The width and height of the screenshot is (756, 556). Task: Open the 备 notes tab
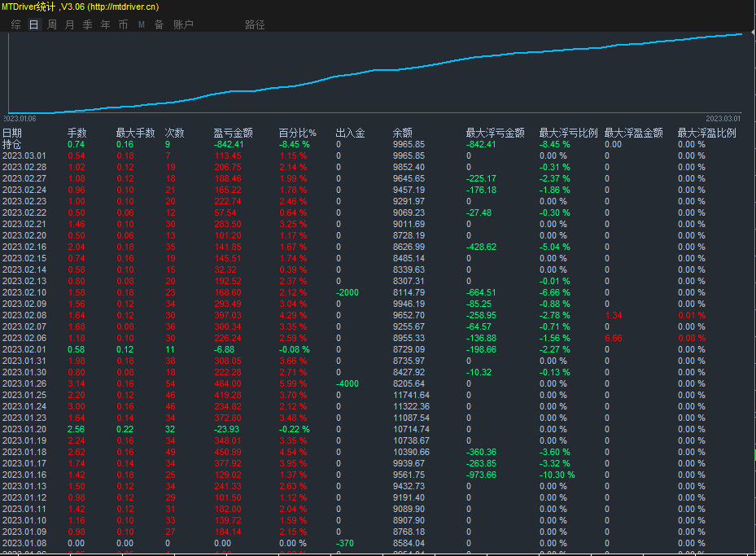(160, 24)
